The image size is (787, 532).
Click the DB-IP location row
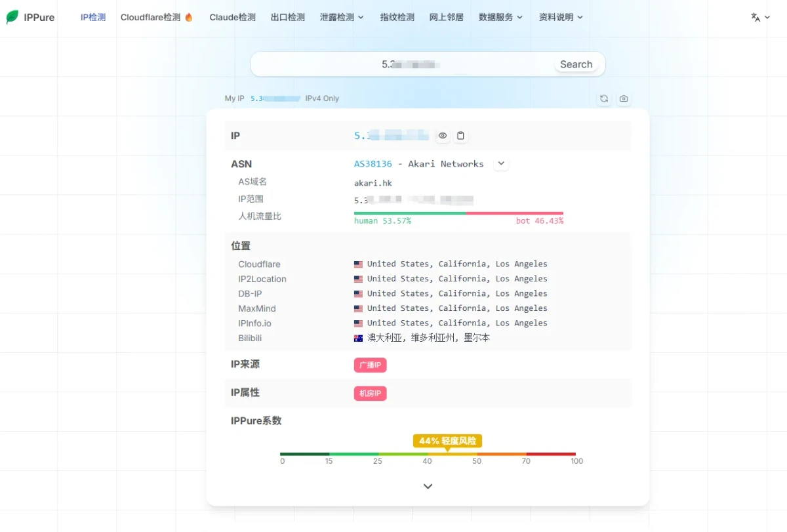point(428,294)
